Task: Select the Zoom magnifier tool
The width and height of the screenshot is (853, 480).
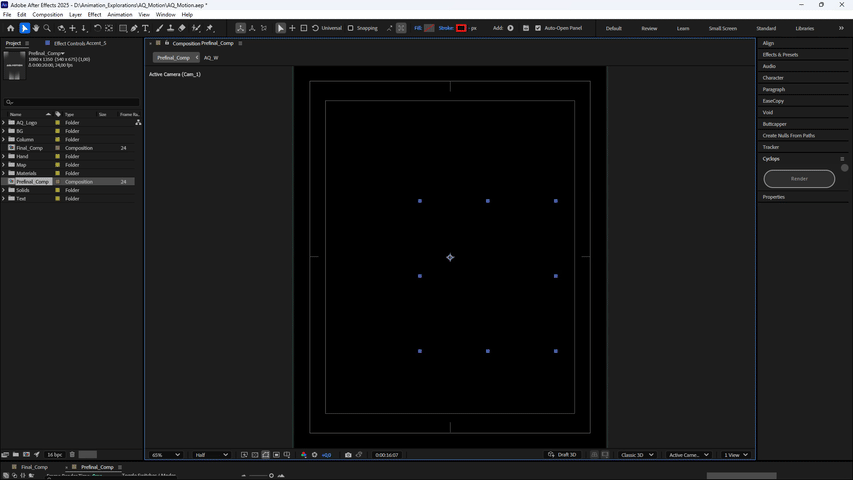Action: click(x=47, y=28)
